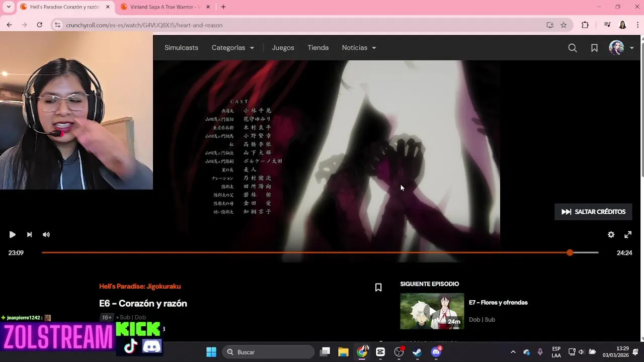The width and height of the screenshot is (644, 362).
Task: Go to Simulcasts
Action: (x=181, y=48)
